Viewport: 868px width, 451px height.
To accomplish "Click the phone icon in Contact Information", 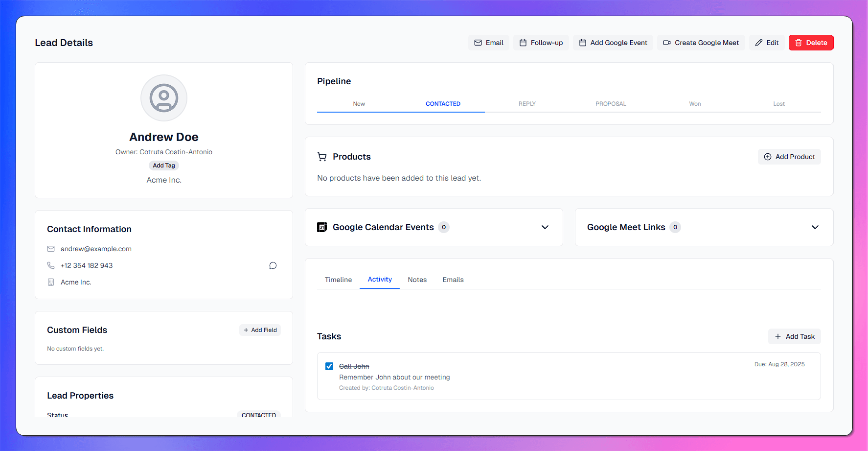I will tap(51, 265).
